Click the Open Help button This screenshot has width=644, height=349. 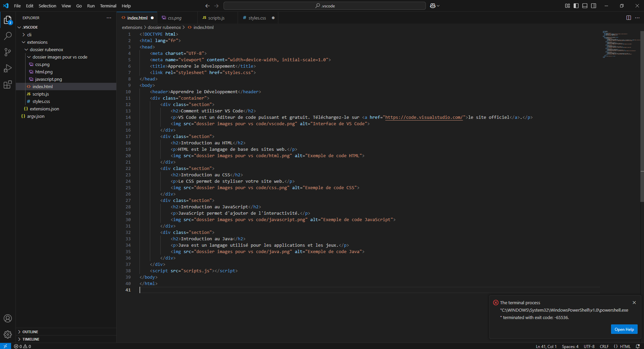[x=624, y=329]
